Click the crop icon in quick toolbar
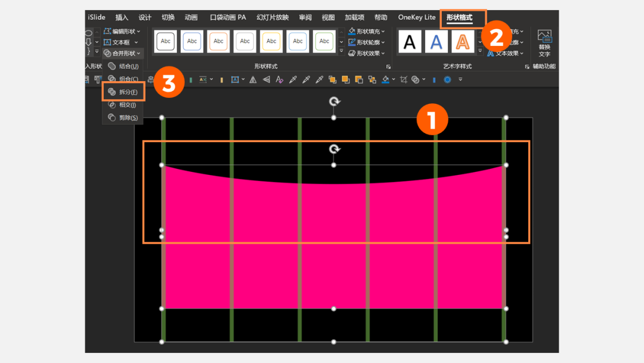 point(404,79)
